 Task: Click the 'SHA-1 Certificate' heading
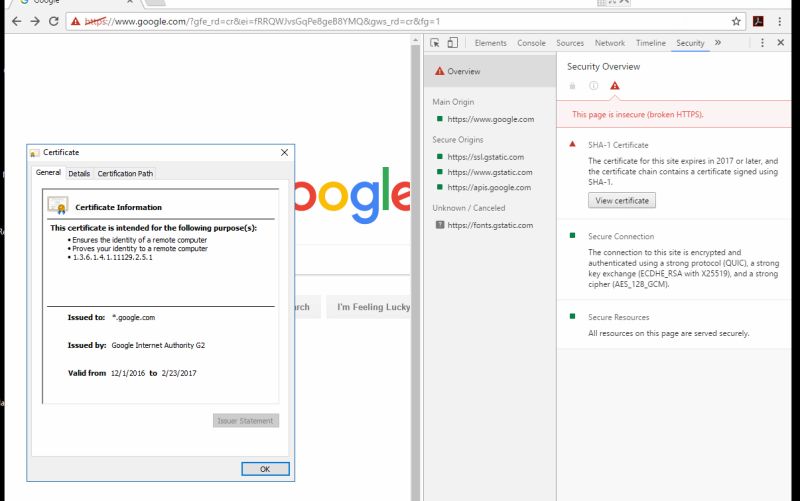pos(618,145)
